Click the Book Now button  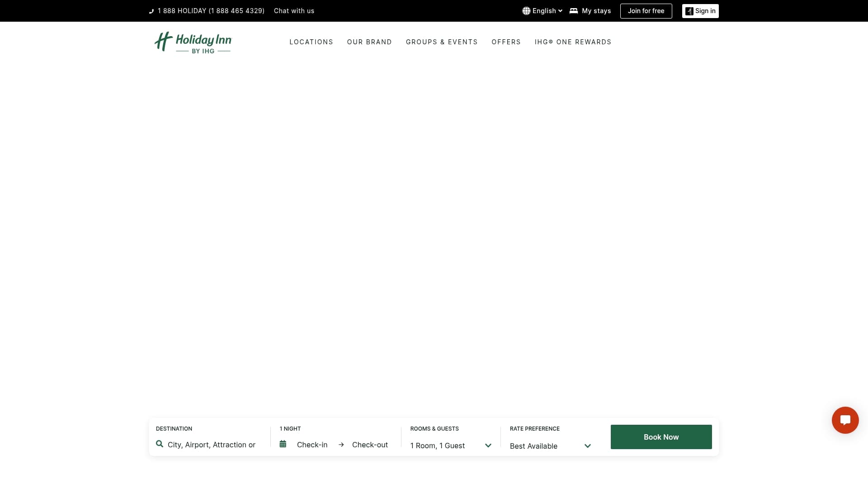(661, 437)
